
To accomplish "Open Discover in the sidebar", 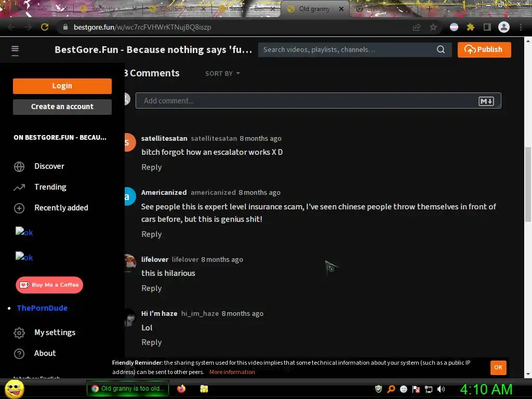I will pyautogui.click(x=49, y=166).
